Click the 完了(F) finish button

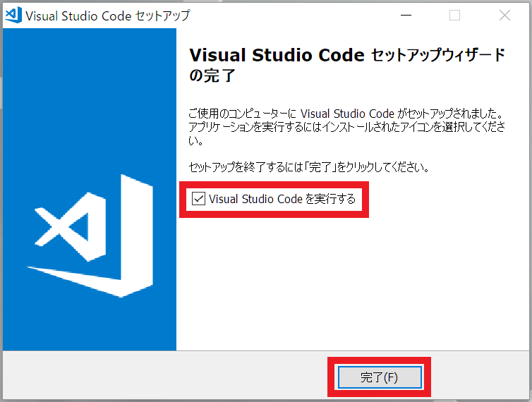pyautogui.click(x=380, y=377)
